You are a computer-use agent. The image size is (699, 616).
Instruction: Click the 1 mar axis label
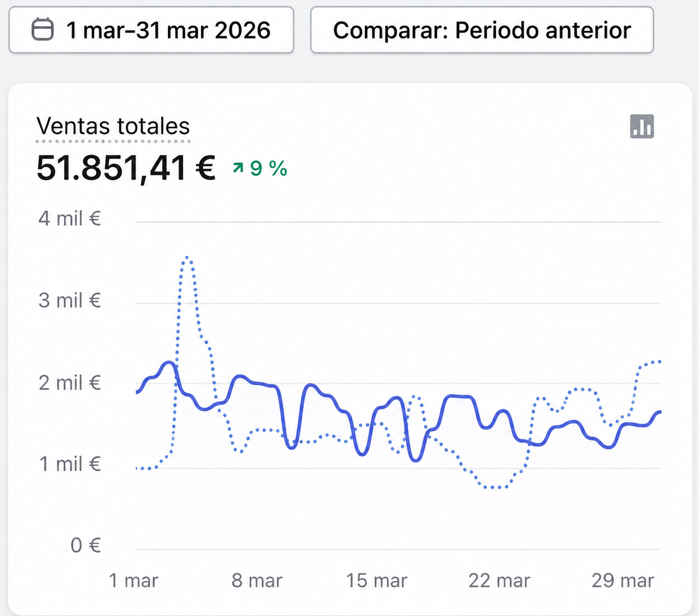click(133, 580)
